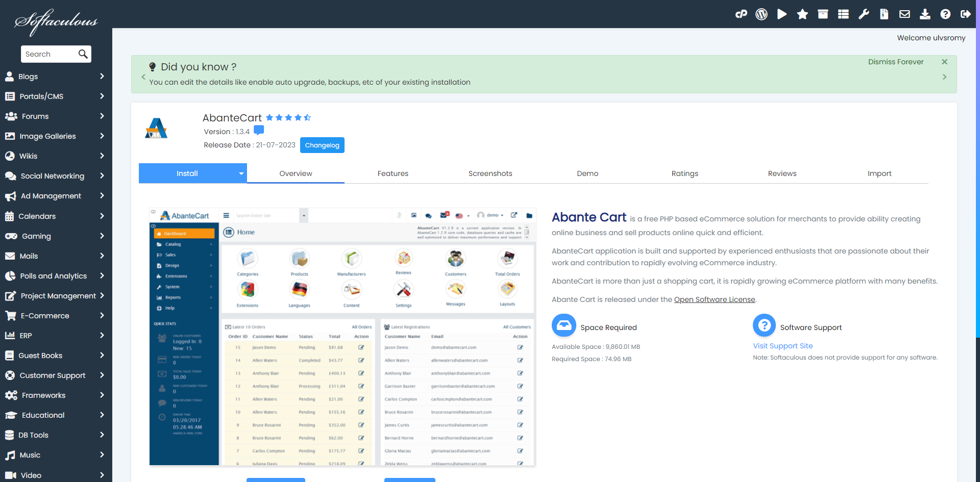Screen dimensions: 980x482
Task: Open the Visit Support Site link
Action: tap(782, 346)
